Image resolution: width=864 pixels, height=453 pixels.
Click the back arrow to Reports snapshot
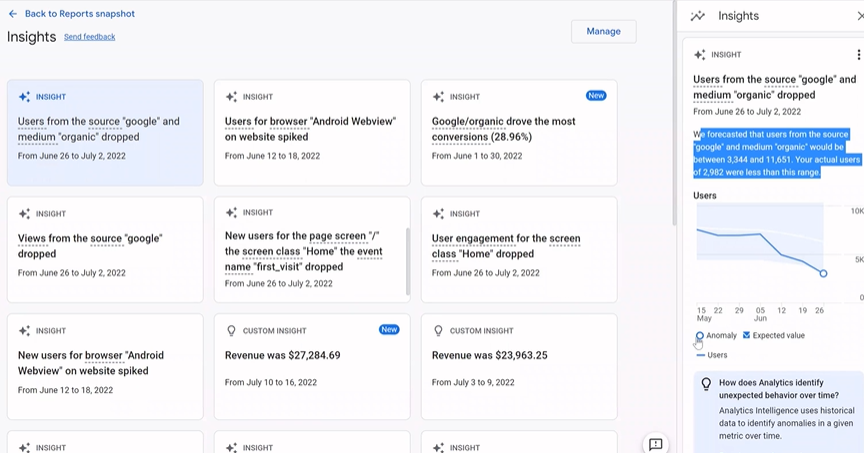pos(13,14)
